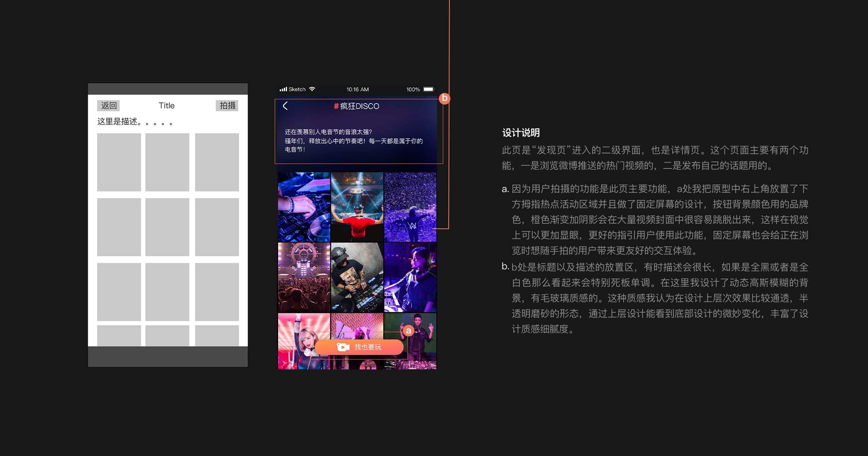Click the 设计说明 heading
Viewport: 868px width, 456px height.
click(521, 133)
